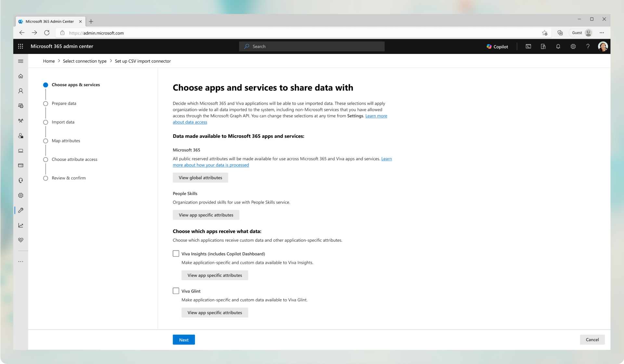Open header settings gear icon
The height and width of the screenshot is (364, 624).
coord(573,46)
